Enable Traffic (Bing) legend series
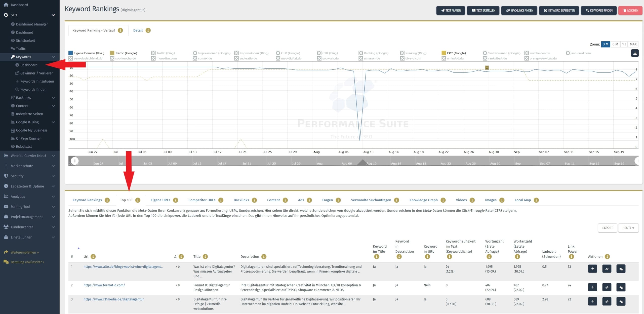This screenshot has height=314, width=644. click(163, 53)
